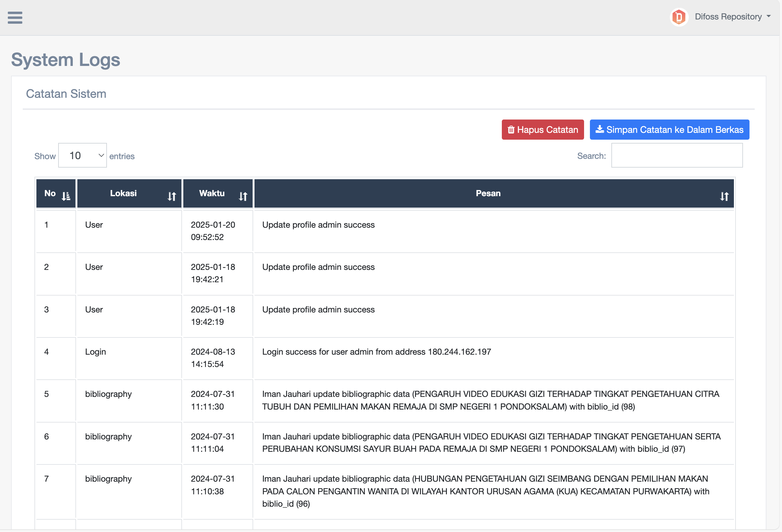Click the Pesan column header label
Viewport: 782px width, 532px height.
[488, 193]
